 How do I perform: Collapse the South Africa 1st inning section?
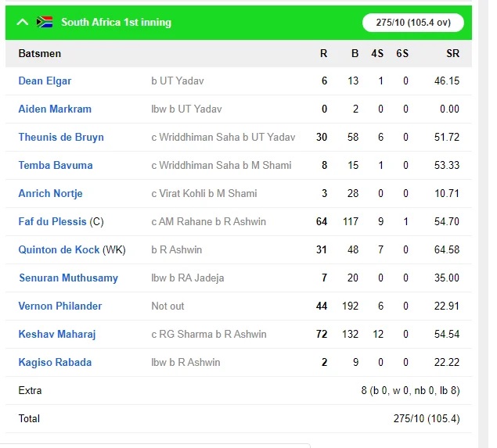pyautogui.click(x=23, y=22)
